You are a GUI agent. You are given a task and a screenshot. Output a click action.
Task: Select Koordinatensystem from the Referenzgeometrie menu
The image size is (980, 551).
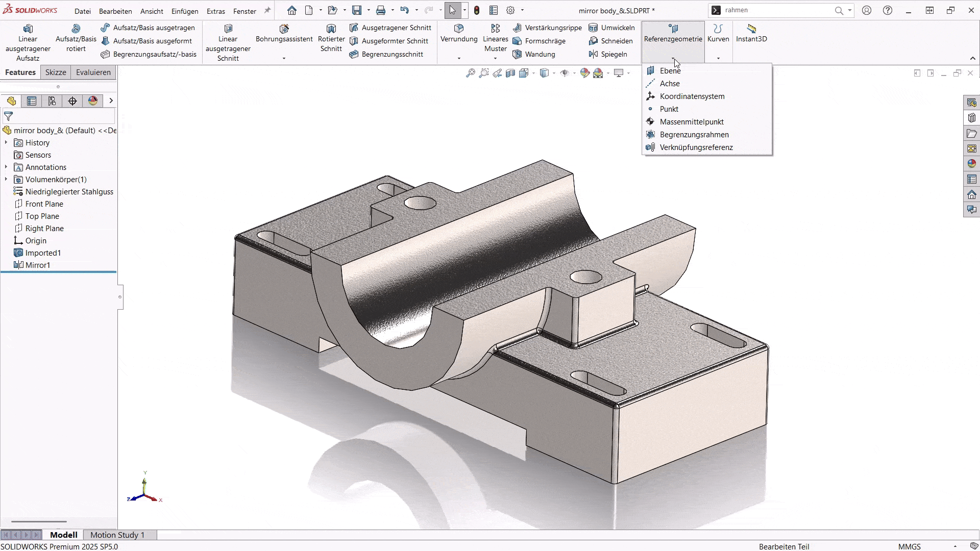point(692,96)
